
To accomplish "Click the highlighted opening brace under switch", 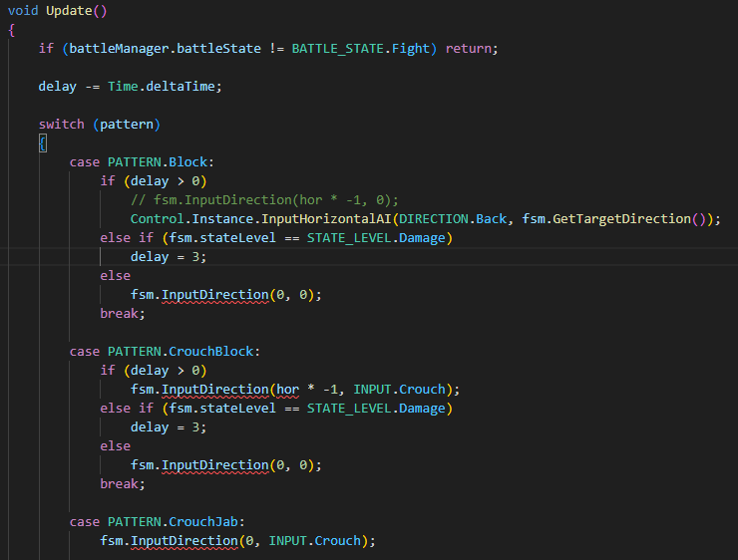I will (42, 142).
